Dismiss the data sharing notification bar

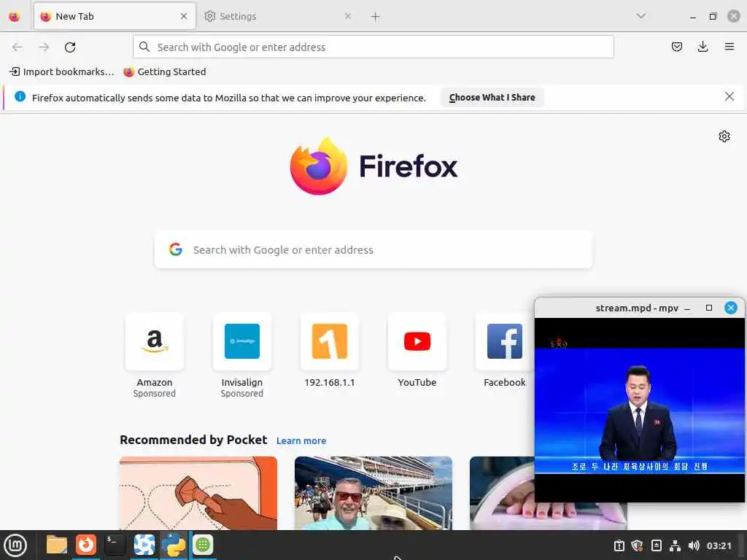(729, 97)
